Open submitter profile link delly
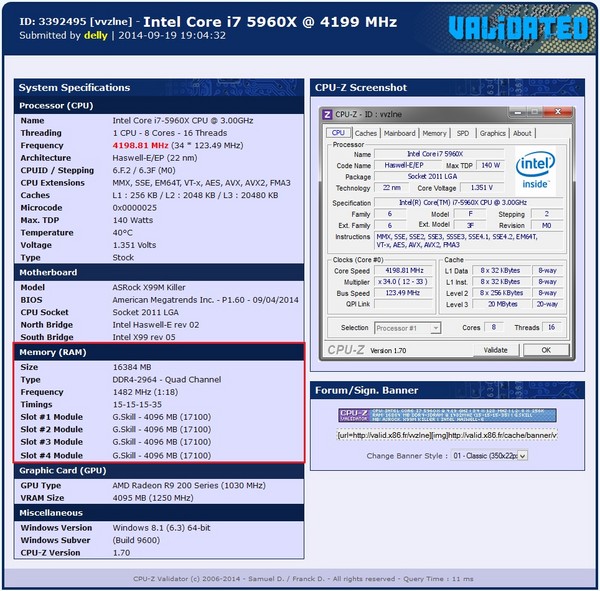Viewport: 600px width, 591px height. (x=96, y=36)
